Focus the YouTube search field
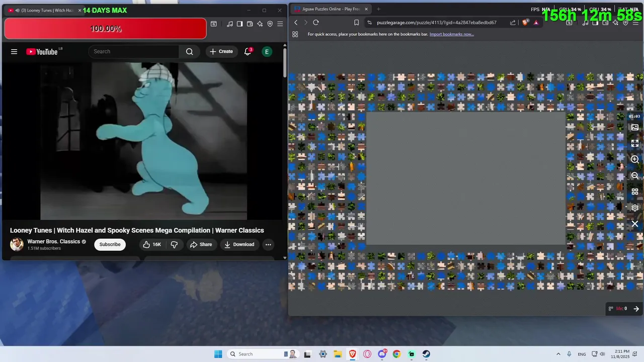The height and width of the screenshot is (362, 644). [x=134, y=51]
